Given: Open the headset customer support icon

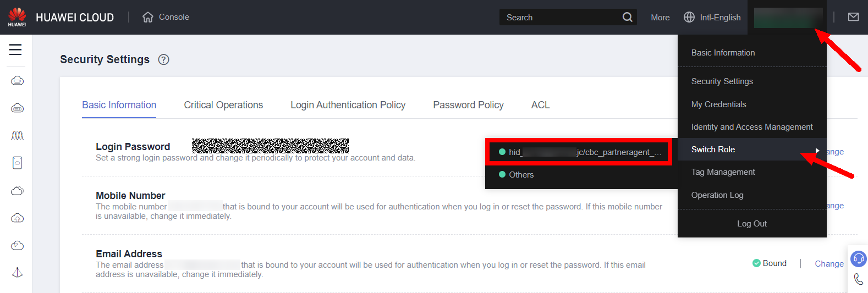Looking at the screenshot, I should coord(858,258).
